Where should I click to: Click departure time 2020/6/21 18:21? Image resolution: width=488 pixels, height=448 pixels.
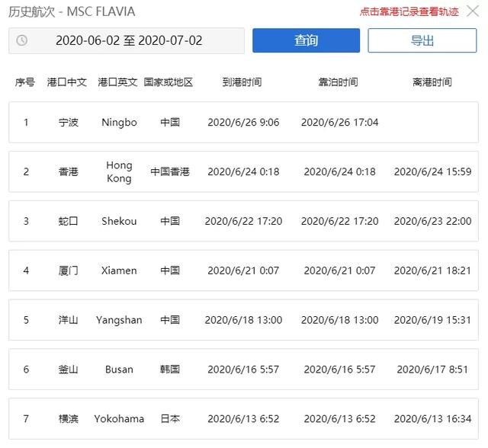coord(432,270)
